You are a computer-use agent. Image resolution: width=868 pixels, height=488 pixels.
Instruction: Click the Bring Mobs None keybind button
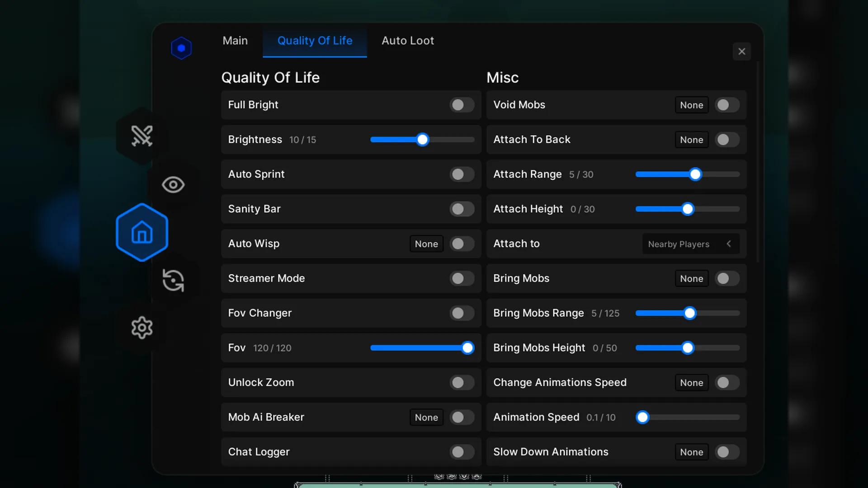691,278
